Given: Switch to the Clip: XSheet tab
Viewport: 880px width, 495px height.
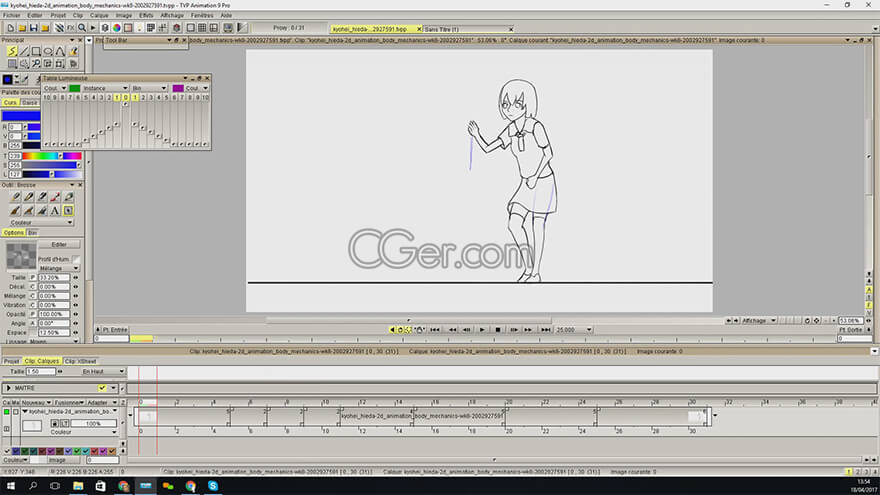Looking at the screenshot, I should [80, 361].
